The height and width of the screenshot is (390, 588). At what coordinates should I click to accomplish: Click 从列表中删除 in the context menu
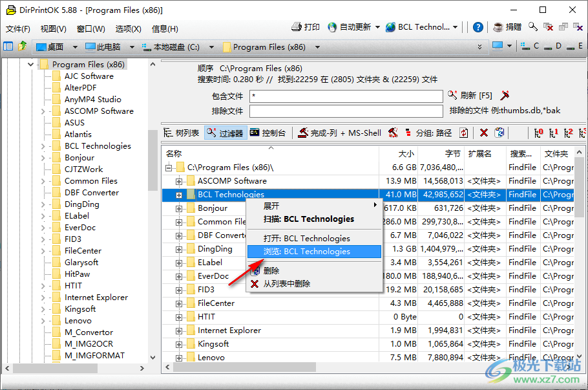point(286,284)
